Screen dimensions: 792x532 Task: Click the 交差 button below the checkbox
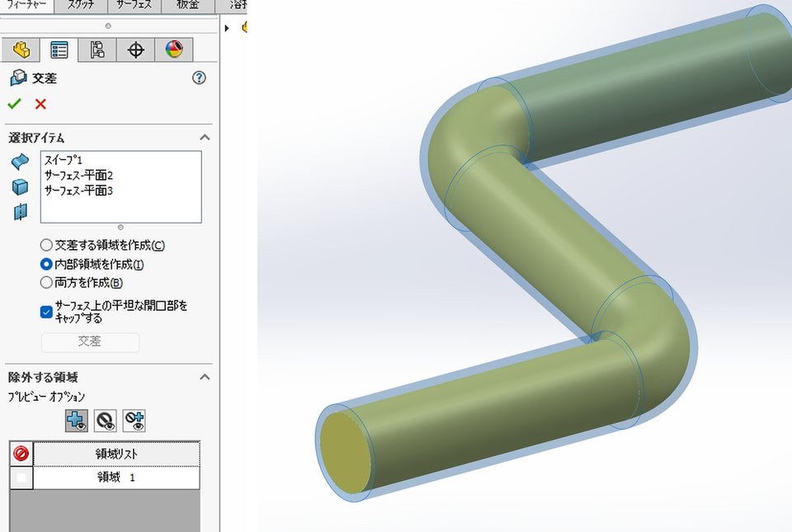click(90, 341)
